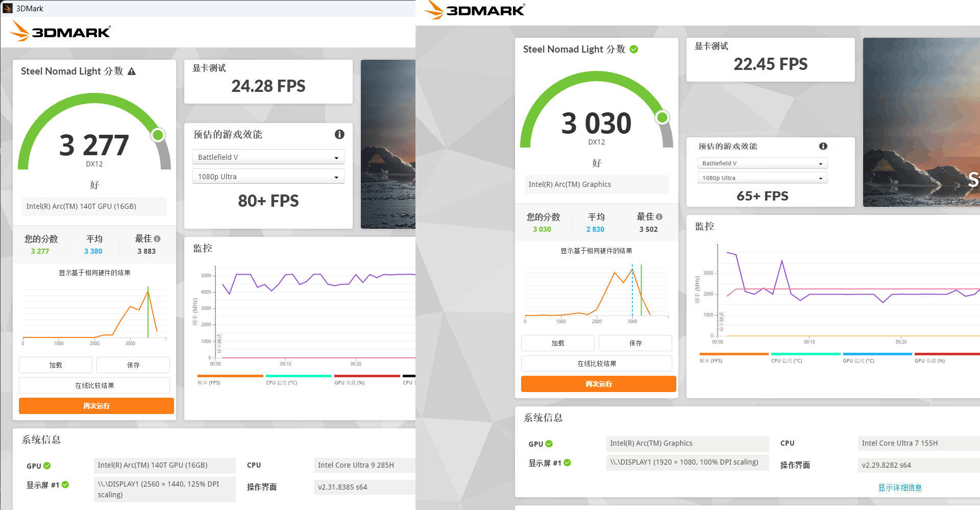Open info icon for estimated game performance, right window
The width and height of the screenshot is (980, 510).
point(823,146)
